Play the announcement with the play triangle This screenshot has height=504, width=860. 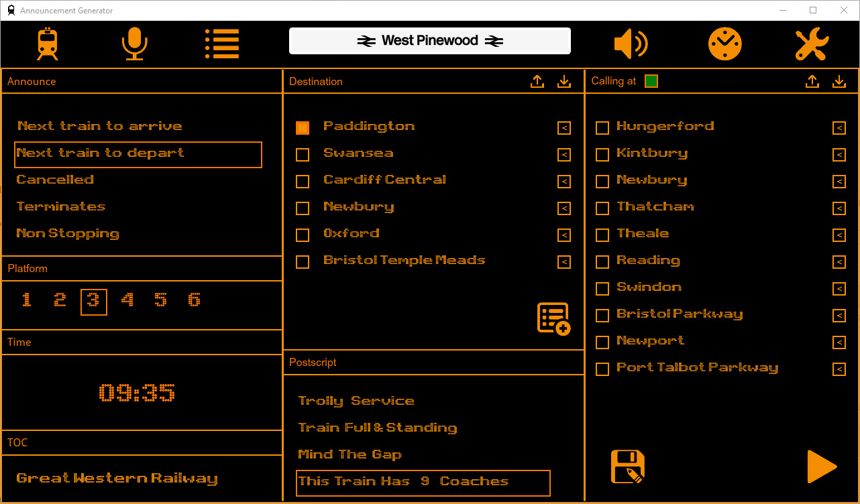point(822,466)
